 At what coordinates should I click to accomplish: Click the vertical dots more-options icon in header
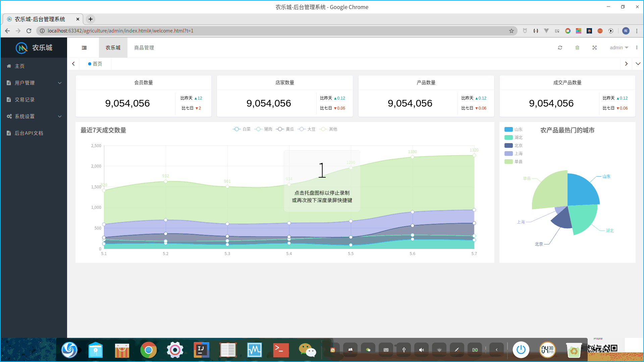[637, 48]
